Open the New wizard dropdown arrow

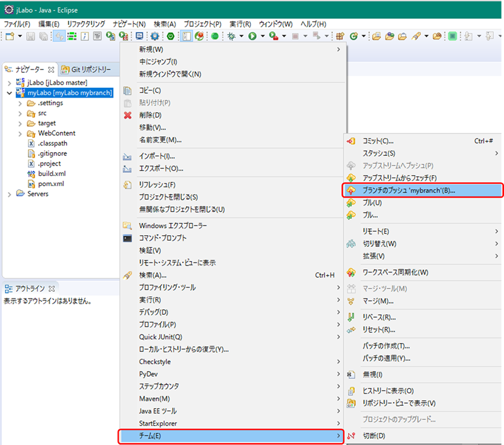[19, 36]
